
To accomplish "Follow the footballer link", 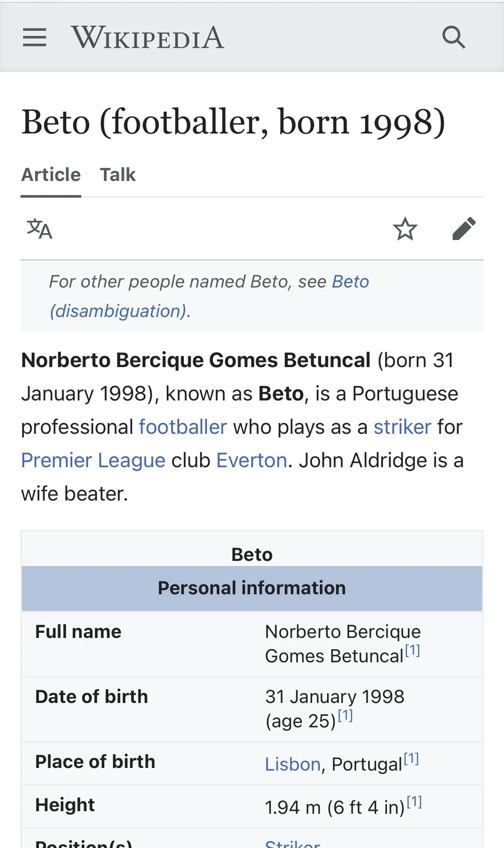I will point(183,427).
